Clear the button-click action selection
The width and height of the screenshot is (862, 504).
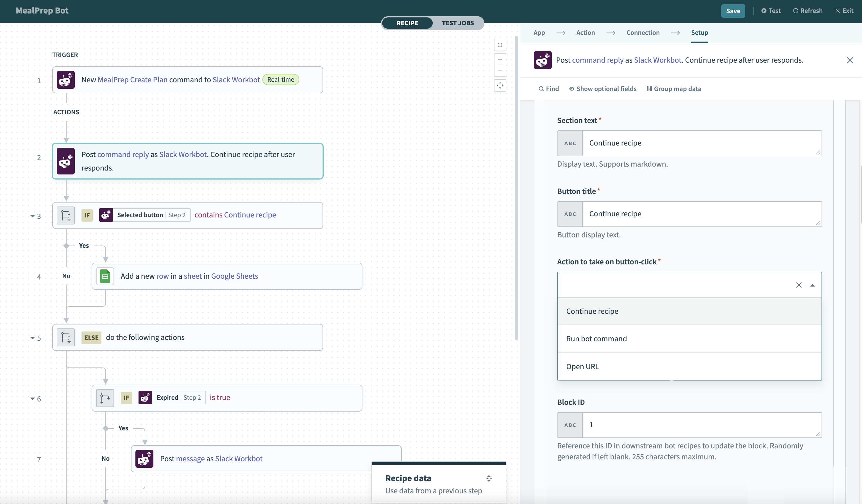[x=799, y=285]
